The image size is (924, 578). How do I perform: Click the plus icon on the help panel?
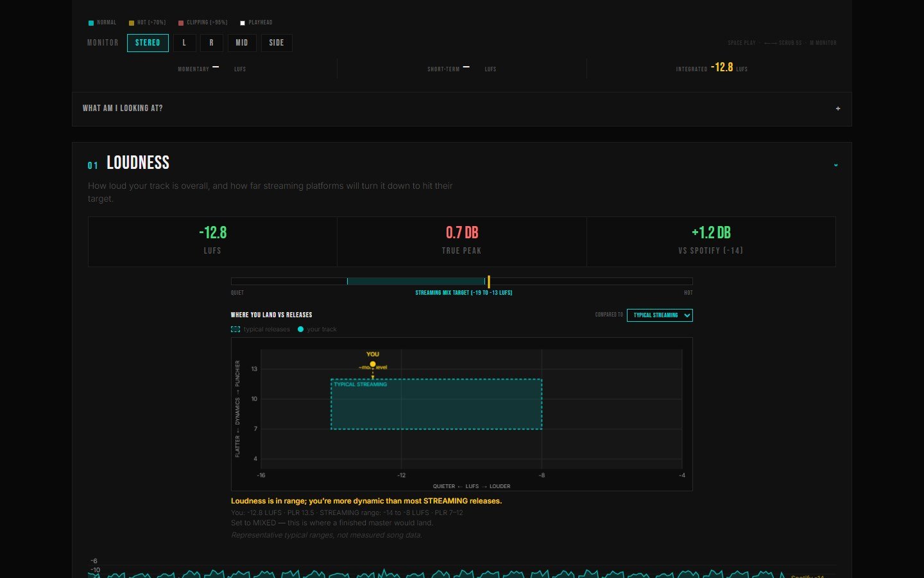(x=838, y=109)
